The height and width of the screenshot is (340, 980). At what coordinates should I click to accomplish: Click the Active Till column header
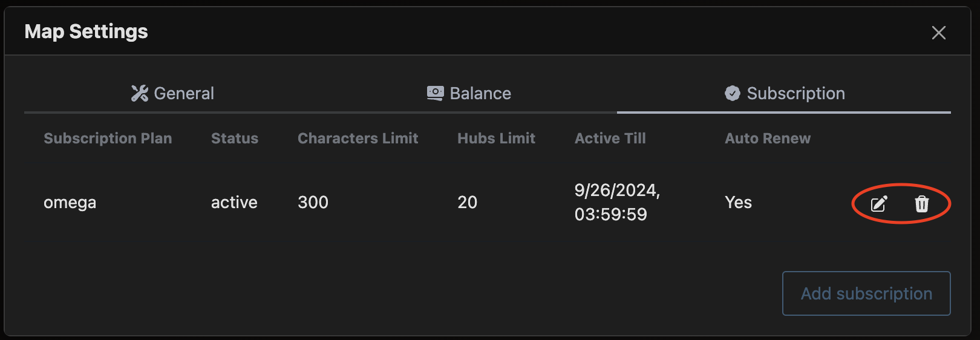coord(610,139)
